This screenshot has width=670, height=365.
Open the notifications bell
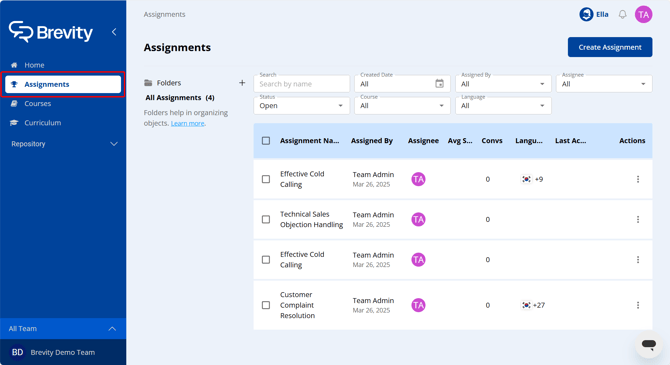pyautogui.click(x=623, y=15)
